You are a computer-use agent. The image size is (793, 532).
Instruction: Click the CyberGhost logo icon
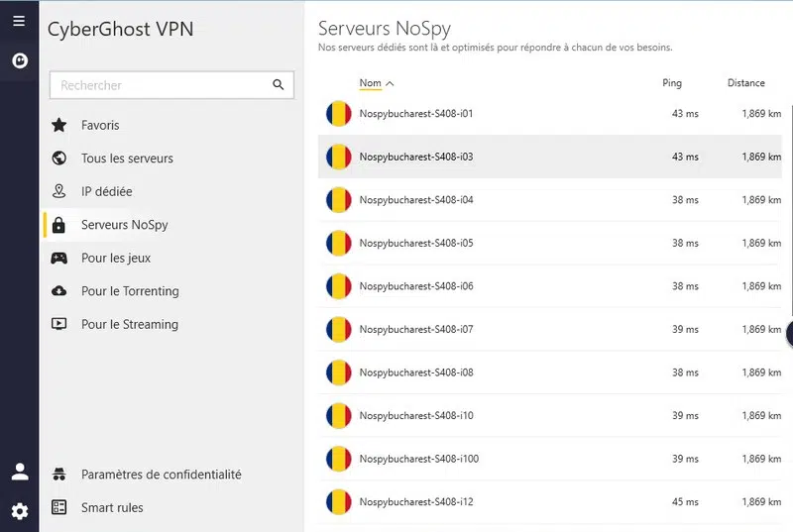(x=19, y=60)
